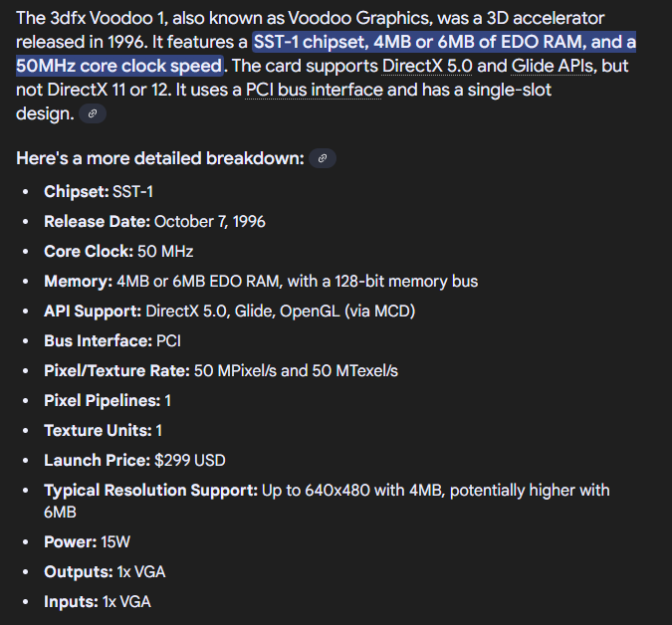This screenshot has width=672, height=625.
Task: Click the Bus Interface: PCI bullet
Action: pos(112,341)
